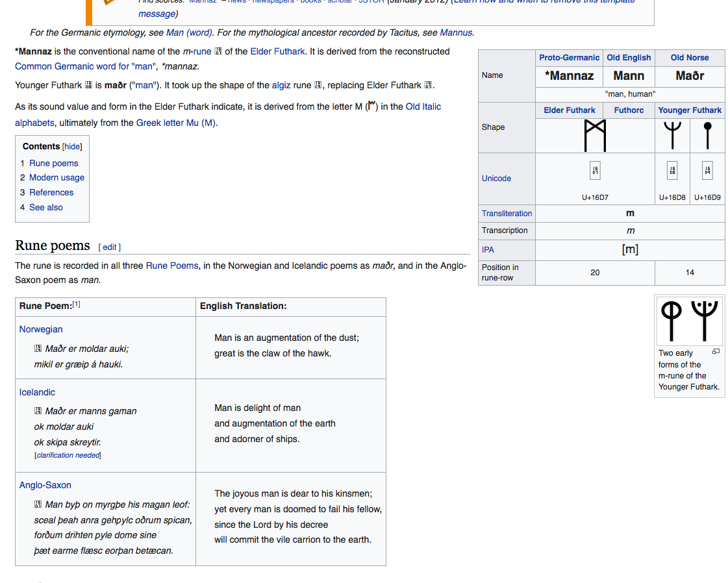The image size is (728, 583).
Task: Edit the Rune poems section
Action: click(110, 247)
